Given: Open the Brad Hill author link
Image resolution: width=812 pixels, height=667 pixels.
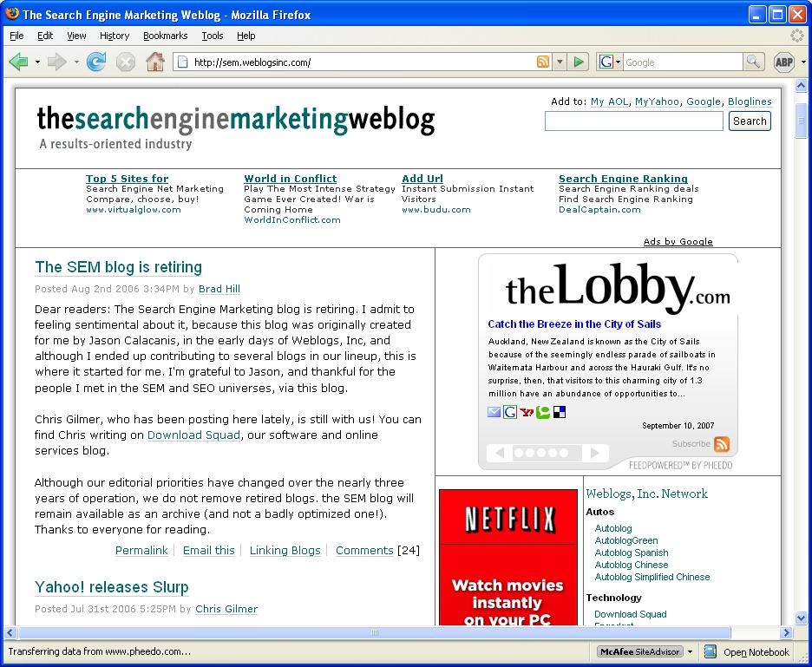Looking at the screenshot, I should click(219, 289).
